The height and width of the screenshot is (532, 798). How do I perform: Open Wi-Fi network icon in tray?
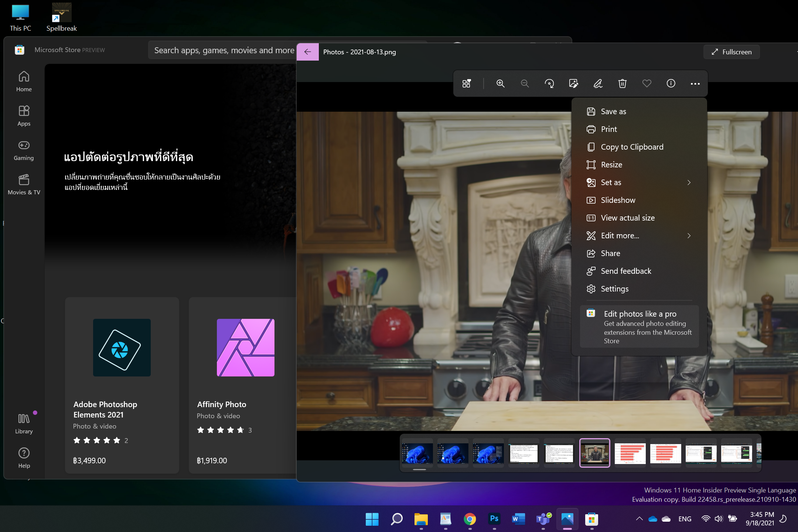coord(706,519)
